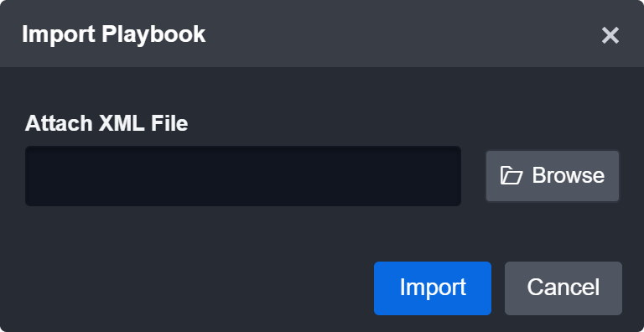This screenshot has height=332, width=644.
Task: Dismiss the dialog with Cancel
Action: (x=563, y=288)
